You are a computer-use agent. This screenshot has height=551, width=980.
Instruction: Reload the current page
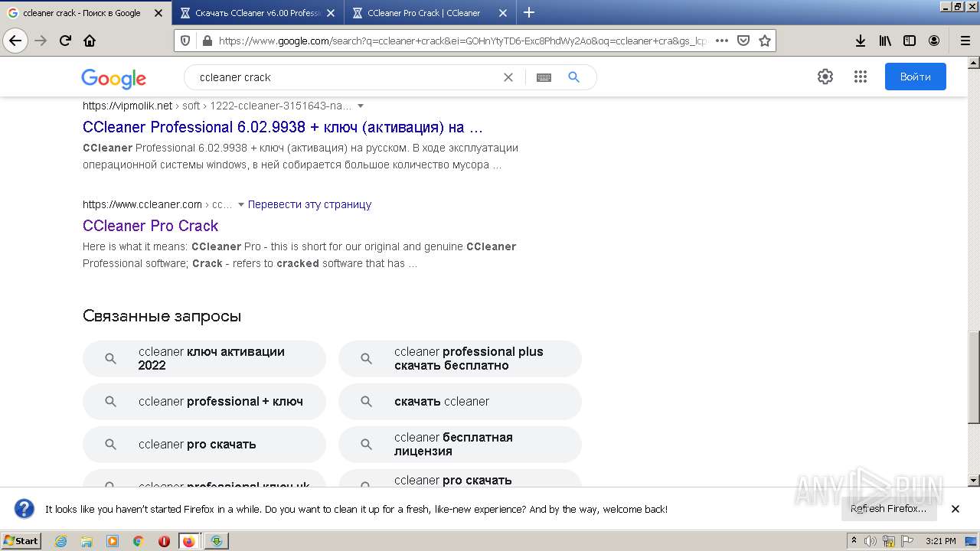pos(65,41)
